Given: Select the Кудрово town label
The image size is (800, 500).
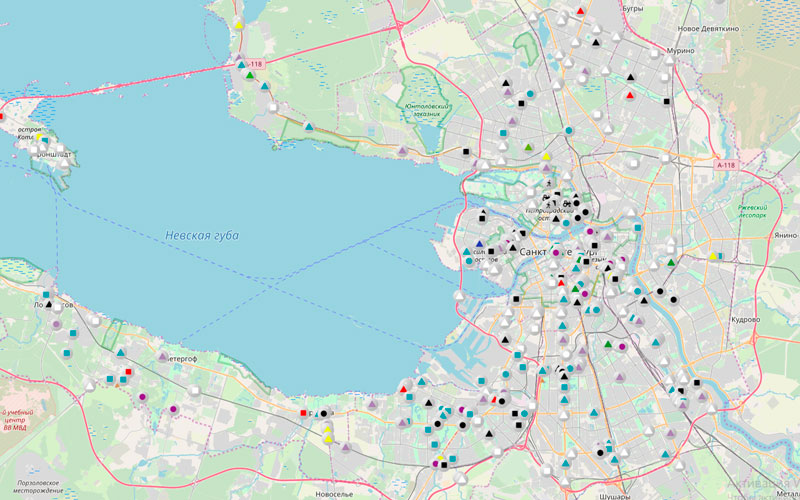Looking at the screenshot, I should click(x=746, y=321).
